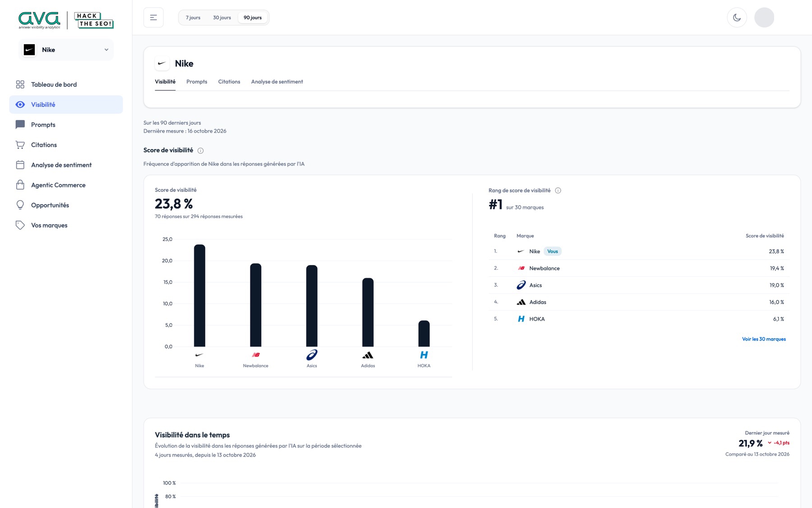Click the Newbalance bar in the chart
Screen dimensions: 812x508
(x=256, y=305)
